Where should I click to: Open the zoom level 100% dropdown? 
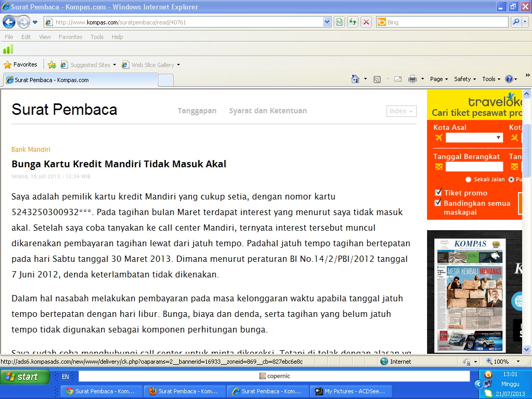pyautogui.click(x=518, y=362)
